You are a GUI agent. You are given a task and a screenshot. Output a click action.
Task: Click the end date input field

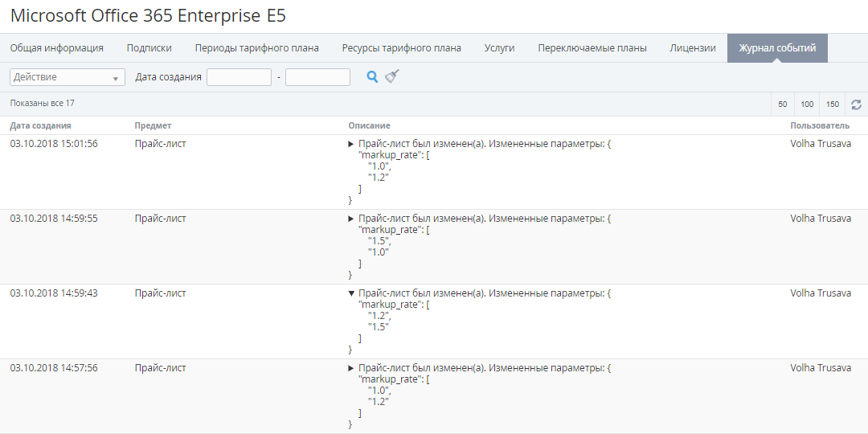[x=317, y=77]
